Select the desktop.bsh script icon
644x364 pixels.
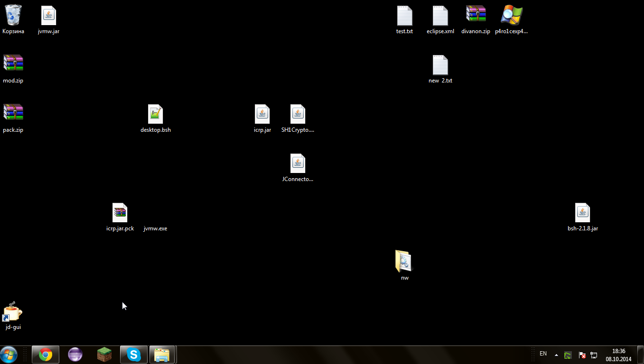(155, 114)
